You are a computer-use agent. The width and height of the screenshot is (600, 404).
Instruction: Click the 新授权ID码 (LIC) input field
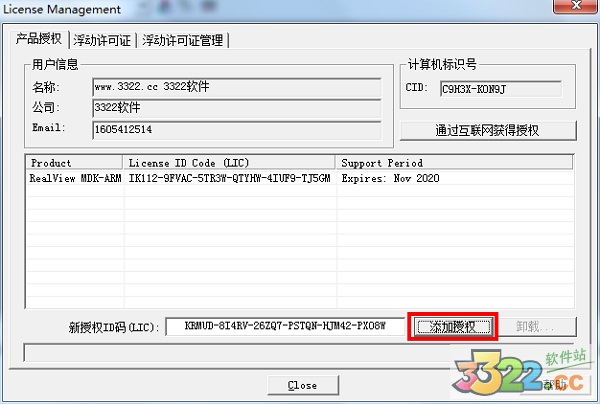coord(285,326)
